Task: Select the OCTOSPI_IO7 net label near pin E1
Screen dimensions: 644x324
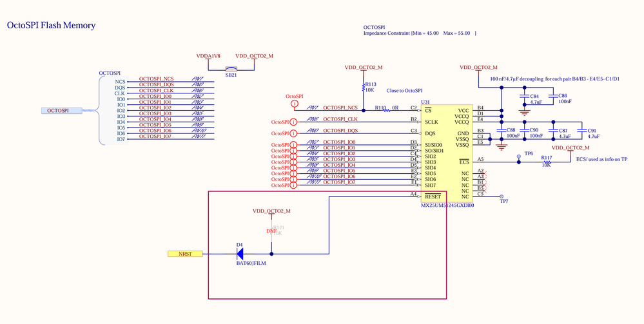Action: (x=339, y=182)
